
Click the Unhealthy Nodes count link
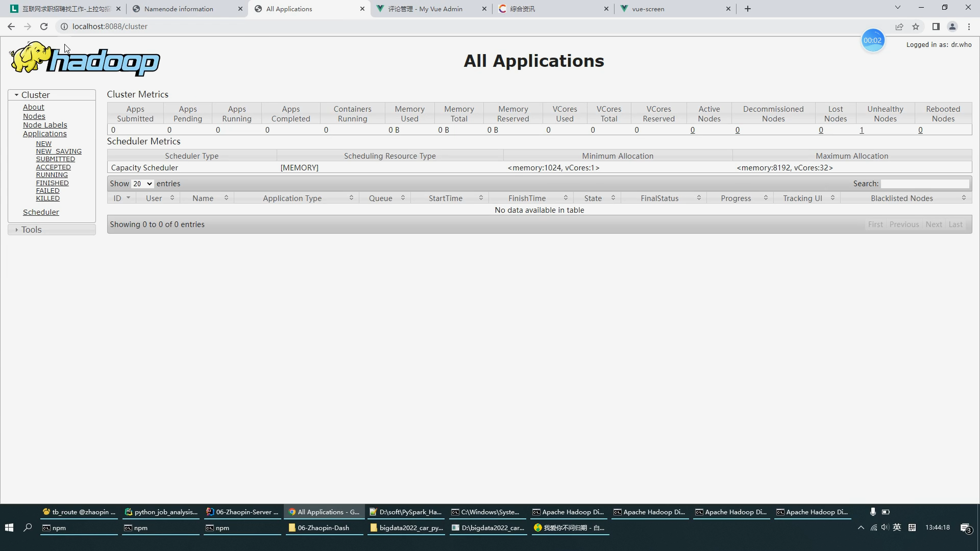pos(862,130)
